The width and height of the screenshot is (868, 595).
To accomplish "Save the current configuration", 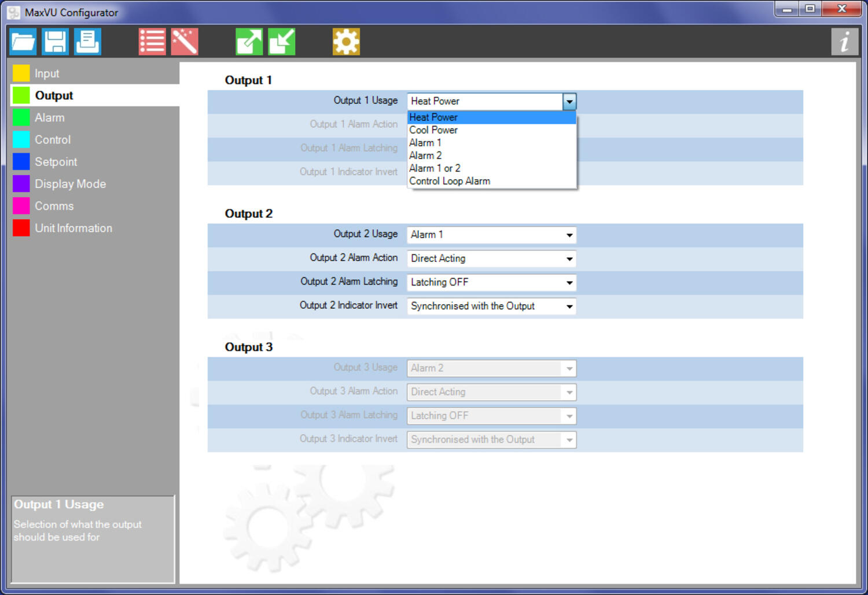I will (55, 41).
